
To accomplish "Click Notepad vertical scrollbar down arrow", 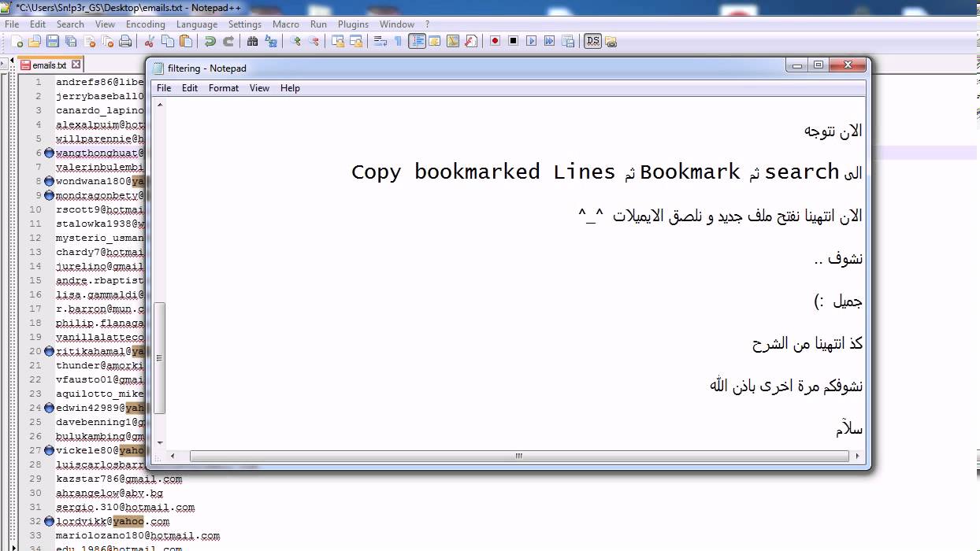I will coord(160,442).
